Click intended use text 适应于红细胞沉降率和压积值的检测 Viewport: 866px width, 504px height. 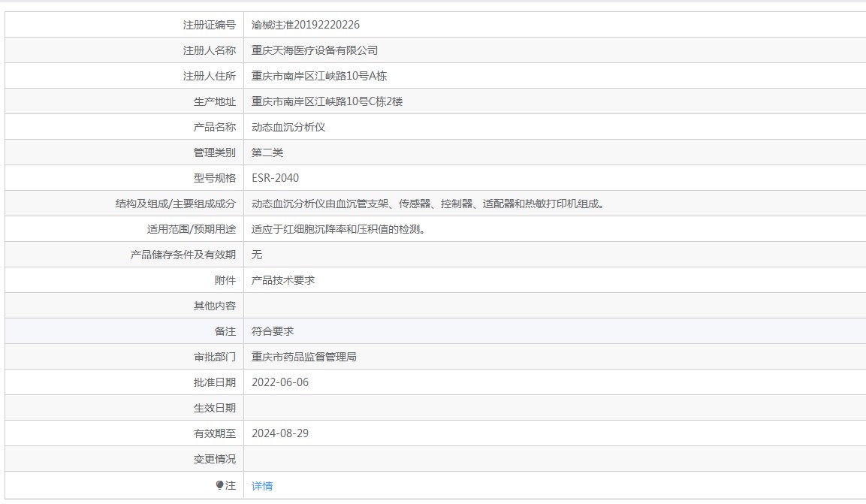coord(340,229)
